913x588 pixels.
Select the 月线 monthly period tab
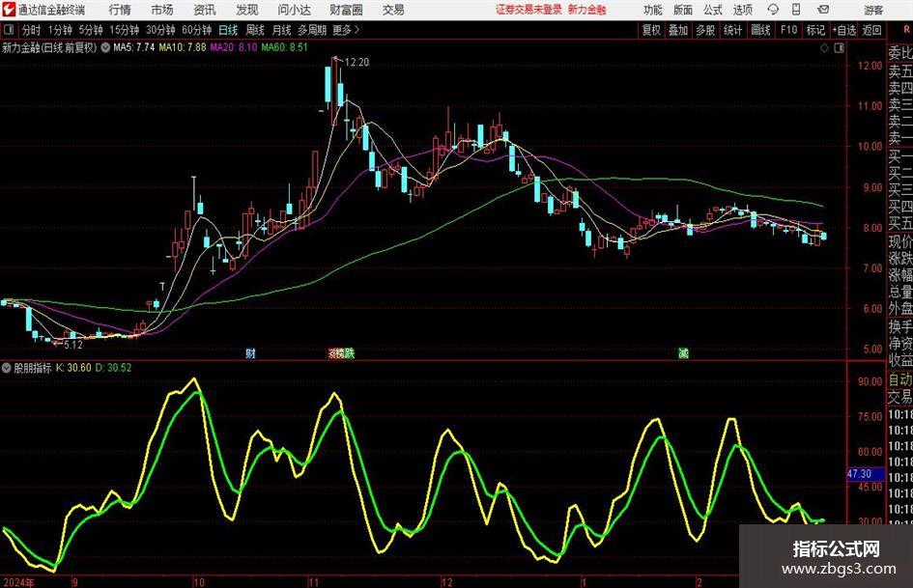click(x=282, y=30)
